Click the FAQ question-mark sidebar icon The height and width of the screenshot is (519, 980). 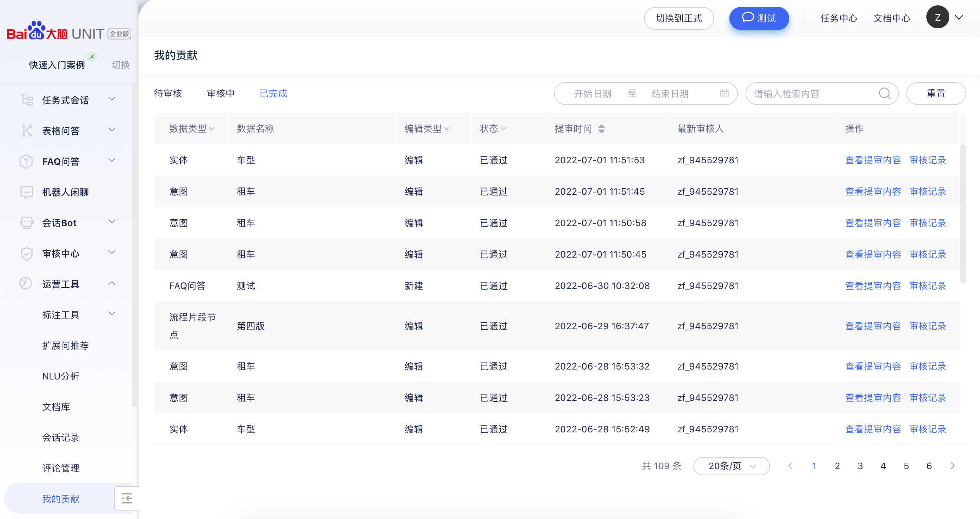(x=26, y=161)
